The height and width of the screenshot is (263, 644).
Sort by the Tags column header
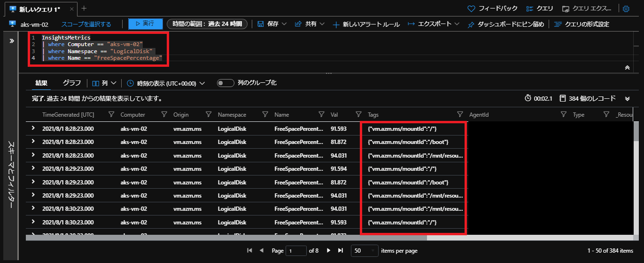pyautogui.click(x=373, y=115)
